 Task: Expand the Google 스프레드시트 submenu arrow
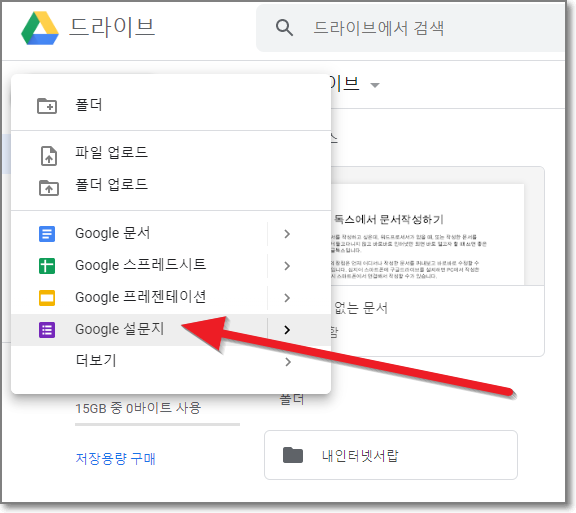click(x=287, y=266)
